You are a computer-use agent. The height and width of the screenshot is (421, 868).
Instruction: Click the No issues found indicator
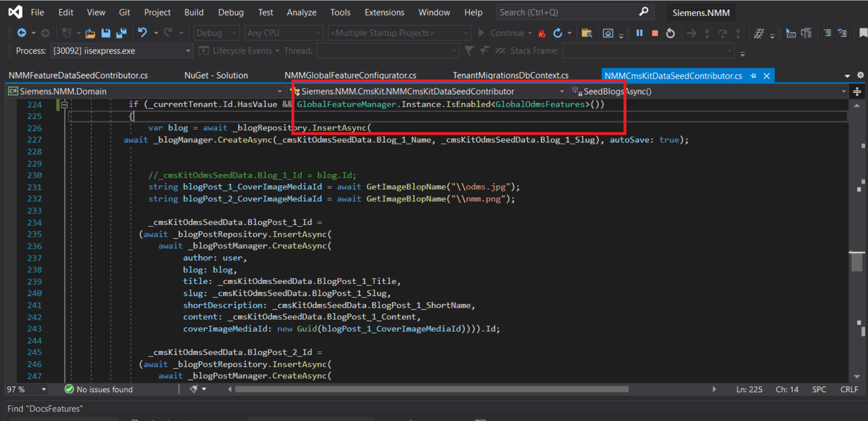99,389
